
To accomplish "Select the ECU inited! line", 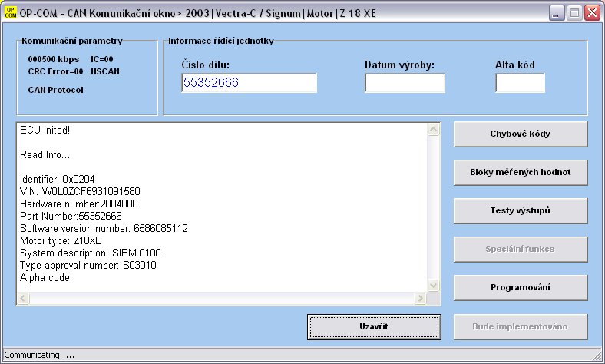I will point(45,130).
